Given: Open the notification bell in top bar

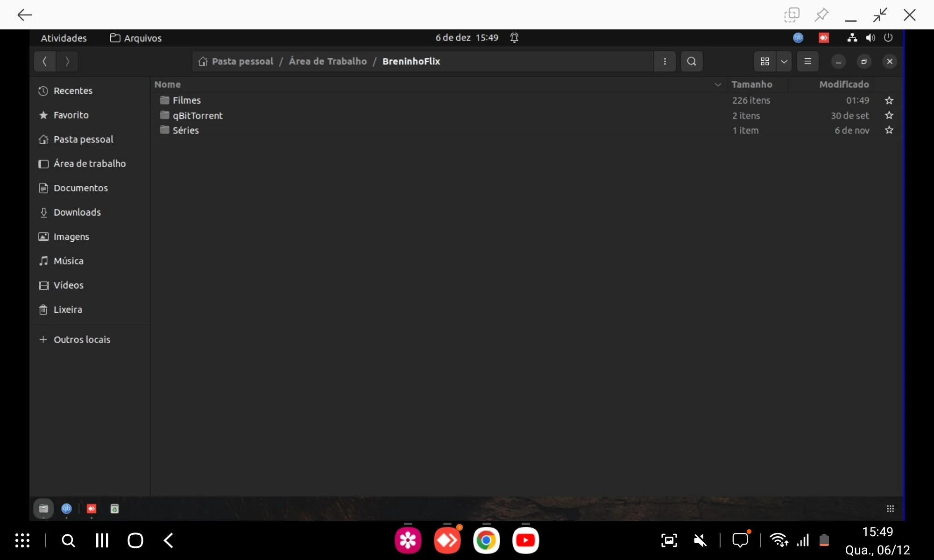Looking at the screenshot, I should tap(514, 38).
